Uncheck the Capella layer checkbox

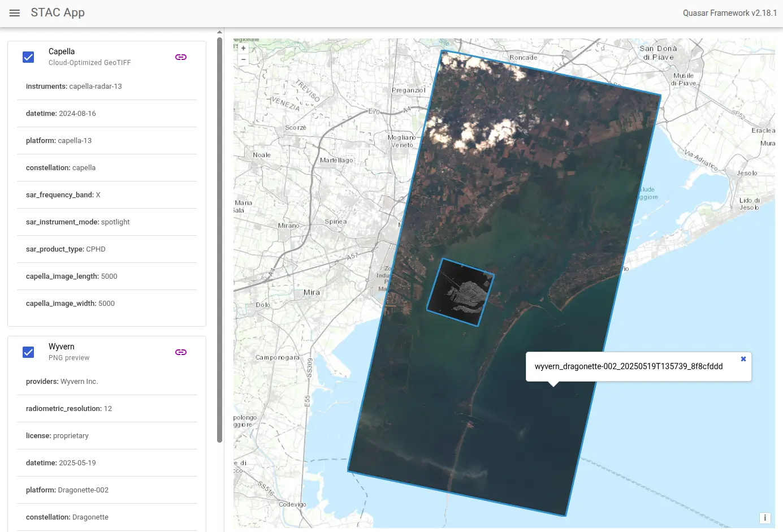click(x=28, y=57)
